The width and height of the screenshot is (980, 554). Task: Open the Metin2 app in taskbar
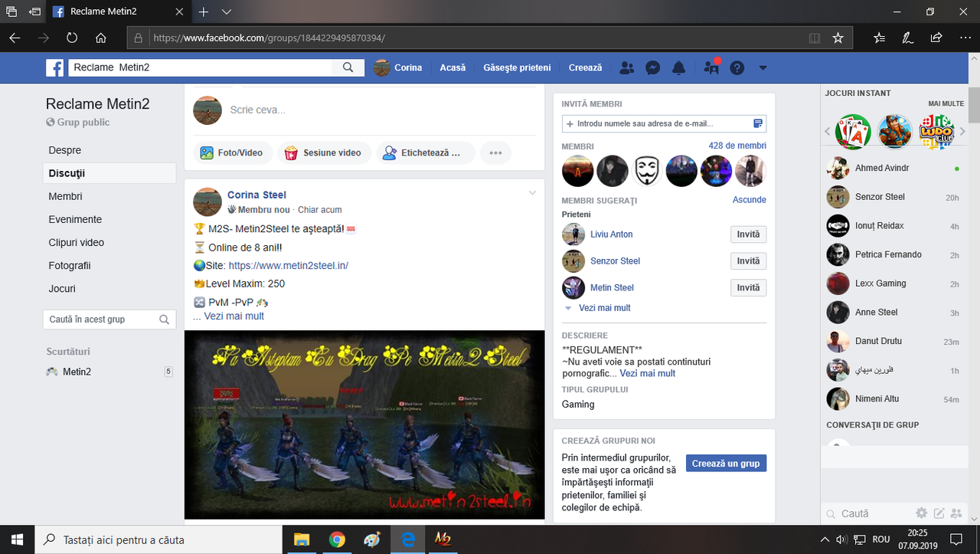tap(443, 539)
